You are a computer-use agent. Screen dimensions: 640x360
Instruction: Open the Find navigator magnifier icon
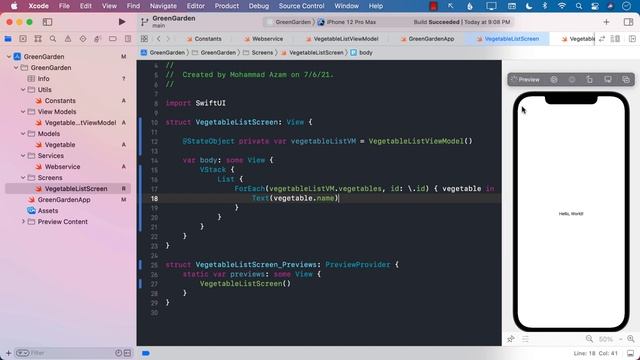[53, 39]
